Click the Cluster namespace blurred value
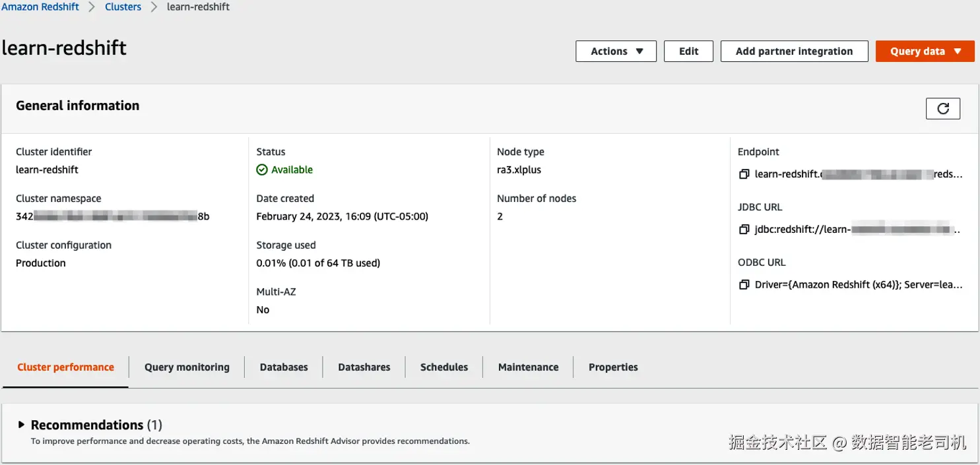This screenshot has height=465, width=980. tap(112, 216)
